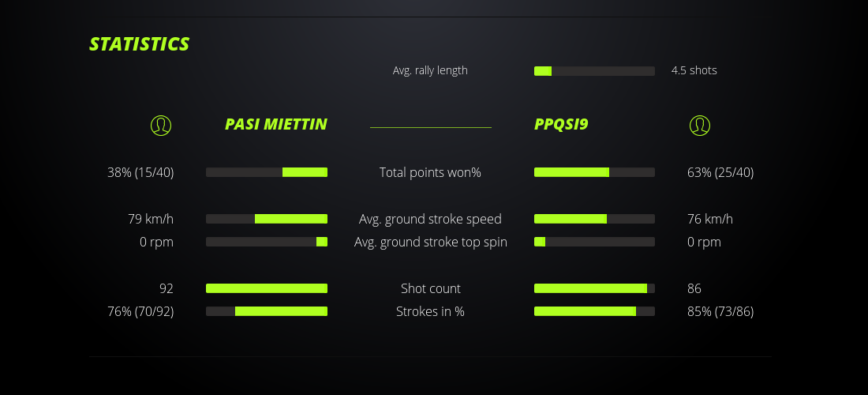
Task: Click the 4.5 shots value
Action: [x=694, y=70]
